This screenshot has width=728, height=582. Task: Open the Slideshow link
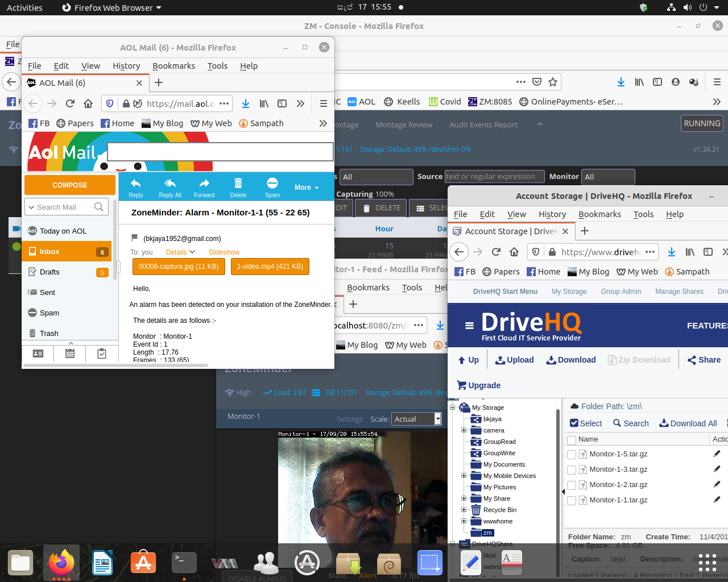[224, 252]
